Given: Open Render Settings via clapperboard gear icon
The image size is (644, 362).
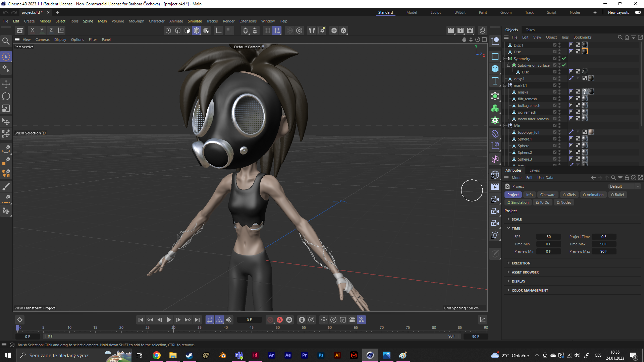Looking at the screenshot, I should point(470,31).
